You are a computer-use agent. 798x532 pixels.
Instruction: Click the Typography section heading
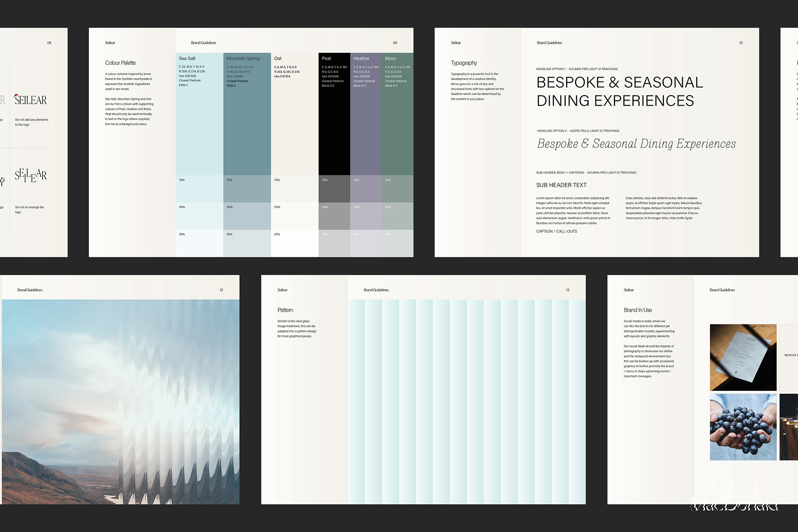coord(464,63)
